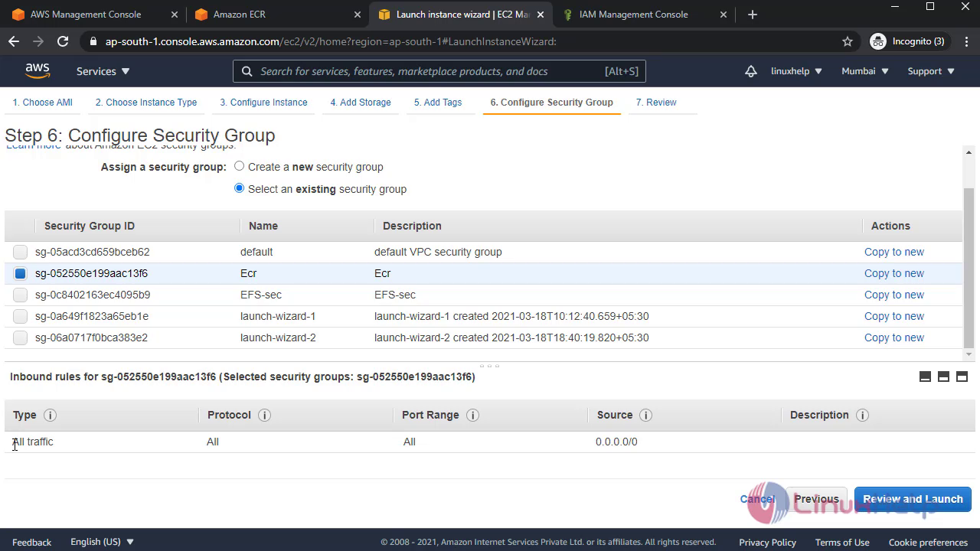Maximize the inbound rules pane icon
The height and width of the screenshot is (551, 980).
tap(962, 377)
